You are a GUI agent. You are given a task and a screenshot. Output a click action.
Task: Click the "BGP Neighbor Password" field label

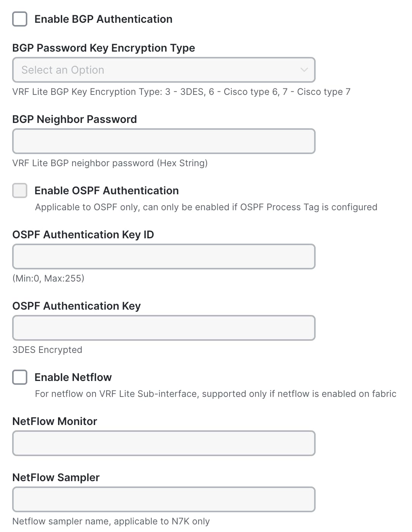click(x=74, y=119)
